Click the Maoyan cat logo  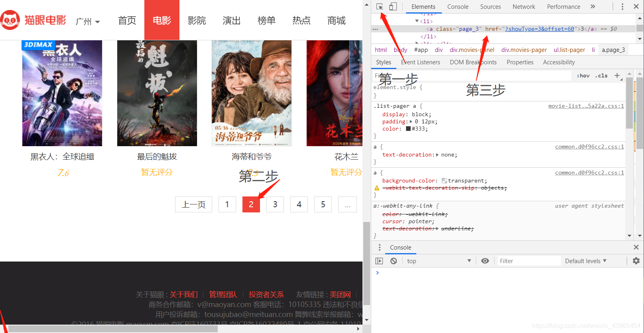pos(10,20)
